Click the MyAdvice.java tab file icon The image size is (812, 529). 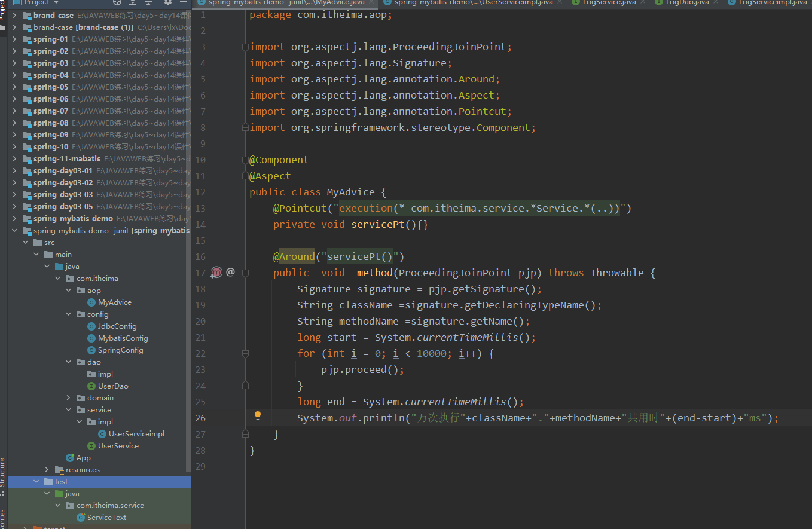click(202, 2)
